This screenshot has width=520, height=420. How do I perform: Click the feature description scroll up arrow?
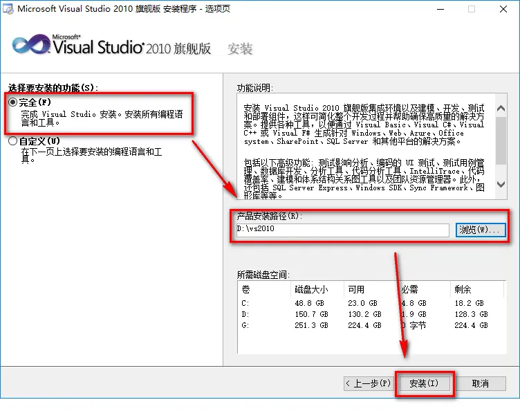click(x=501, y=108)
